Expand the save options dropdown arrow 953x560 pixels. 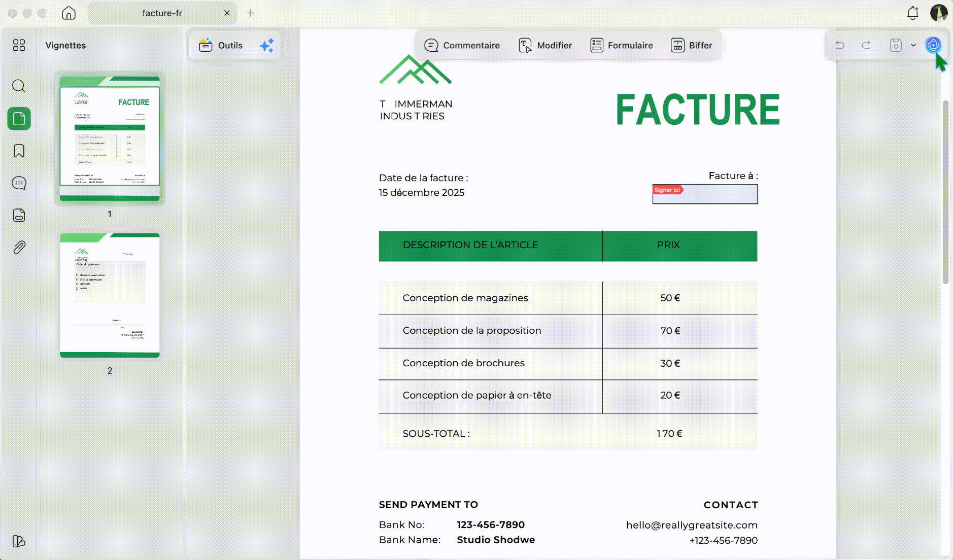pos(913,45)
